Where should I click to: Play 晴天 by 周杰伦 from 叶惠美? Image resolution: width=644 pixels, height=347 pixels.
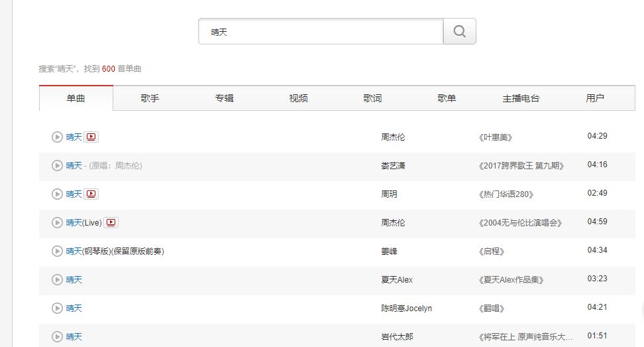57,137
